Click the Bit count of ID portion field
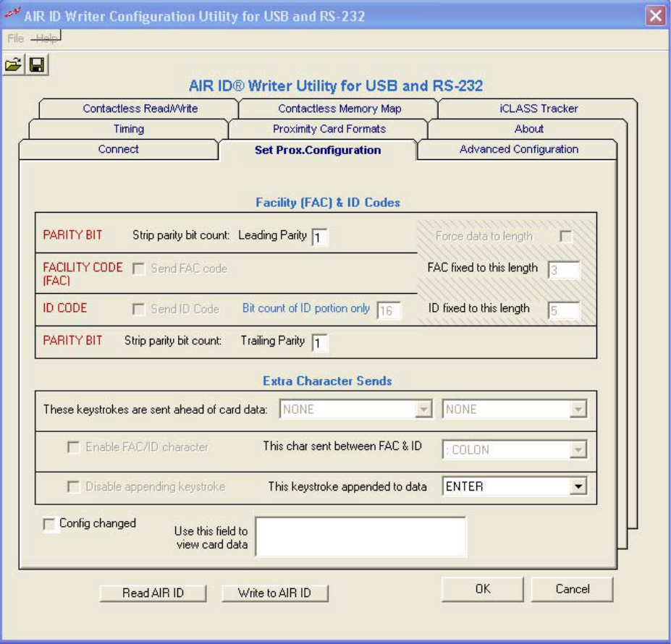This screenshot has width=671, height=644. (389, 310)
